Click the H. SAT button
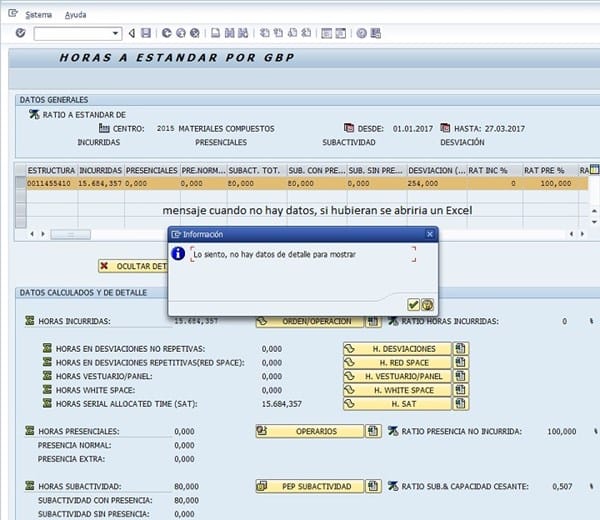The height and width of the screenshot is (520, 600). coord(397,404)
